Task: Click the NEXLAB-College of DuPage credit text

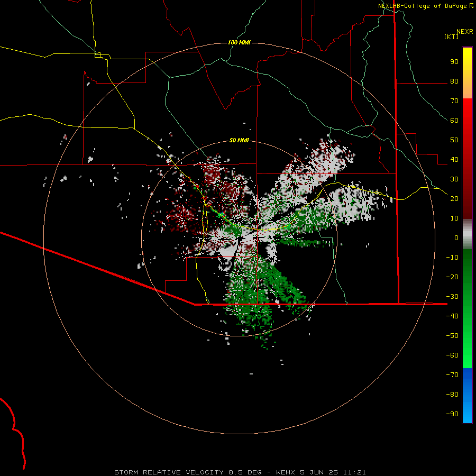Action: pos(422,6)
